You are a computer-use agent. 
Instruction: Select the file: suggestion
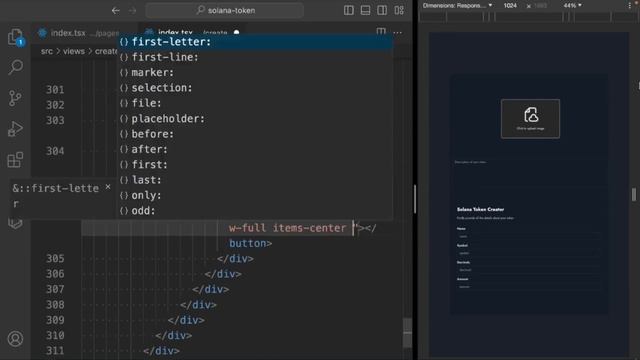point(255,103)
